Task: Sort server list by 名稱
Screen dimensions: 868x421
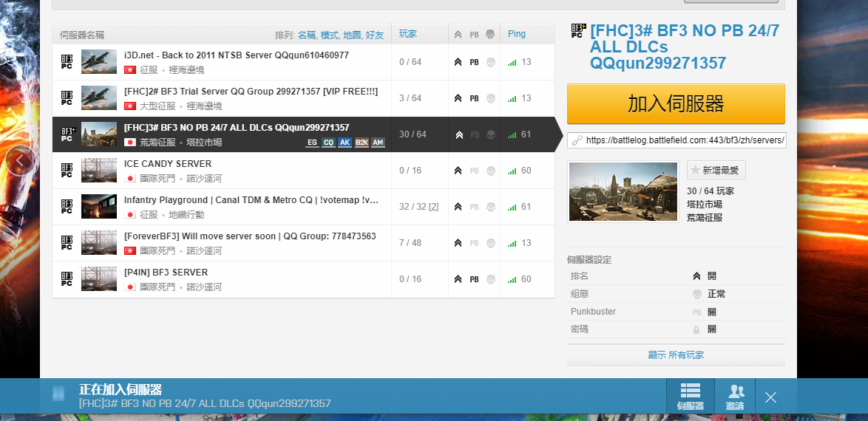Action: coord(307,35)
